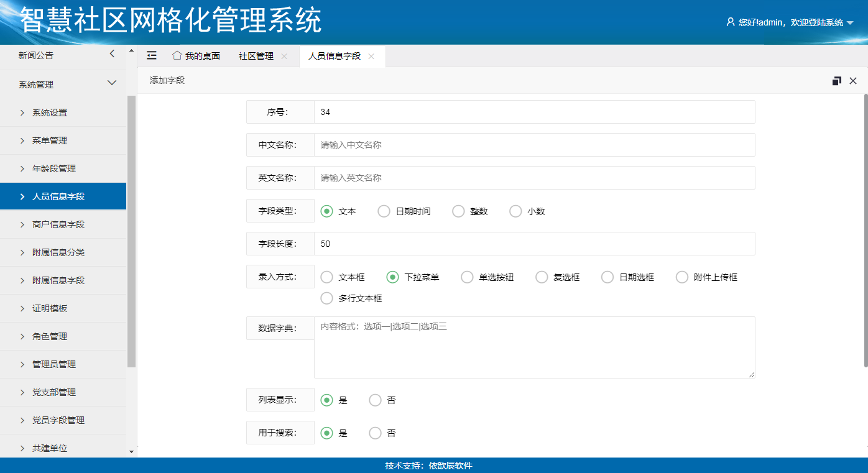Open 角色管理 in the sidebar menu
The image size is (868, 473).
point(50,336)
